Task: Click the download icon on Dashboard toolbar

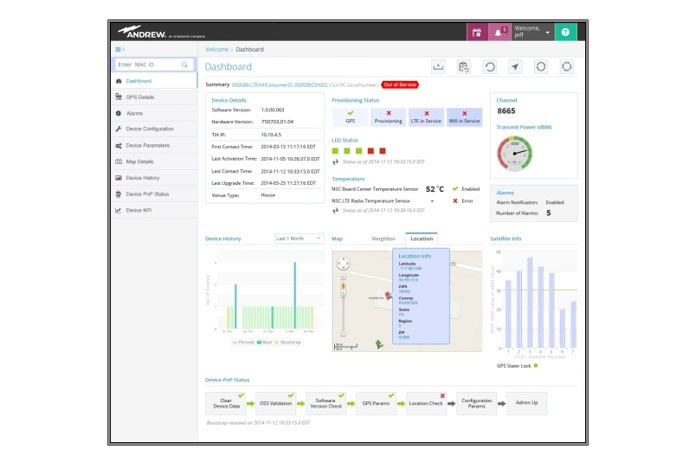Action: (x=438, y=67)
